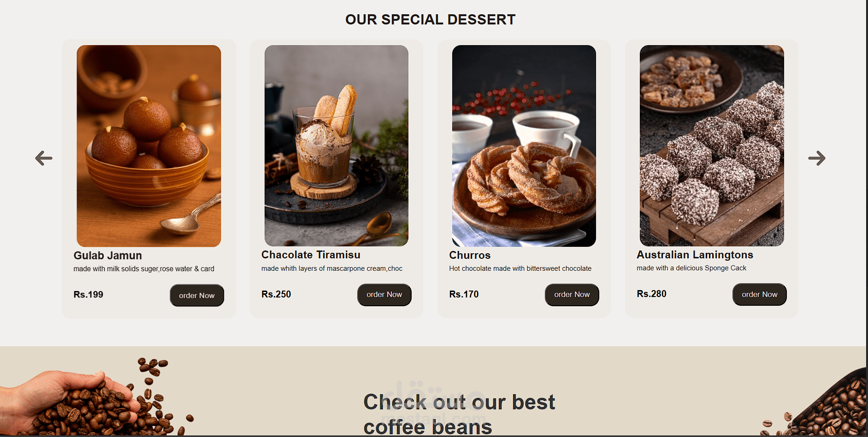Click the coffee beans banner heading
The height and width of the screenshot is (437, 868).
(x=459, y=414)
